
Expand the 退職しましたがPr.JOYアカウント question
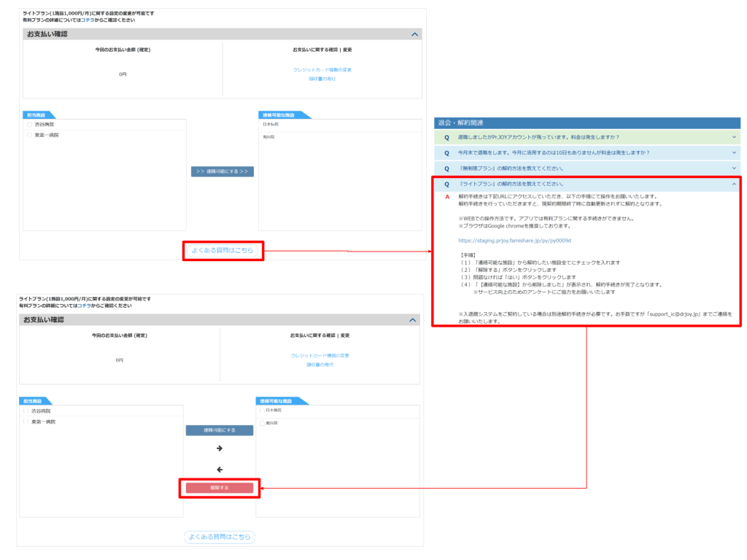coord(734,137)
